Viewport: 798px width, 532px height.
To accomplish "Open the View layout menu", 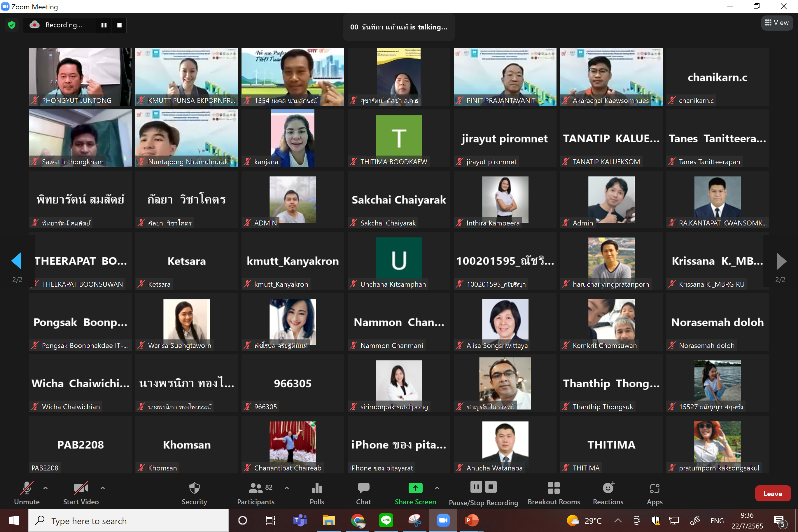I will pos(777,23).
